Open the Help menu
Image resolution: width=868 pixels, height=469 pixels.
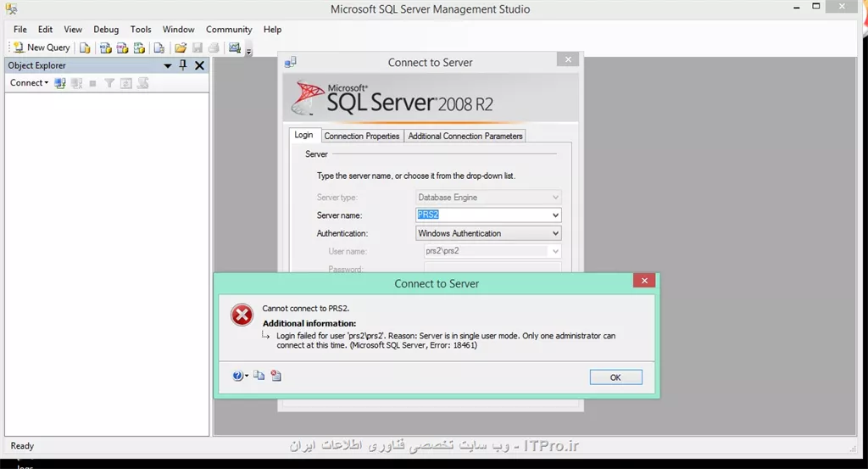[x=272, y=30]
